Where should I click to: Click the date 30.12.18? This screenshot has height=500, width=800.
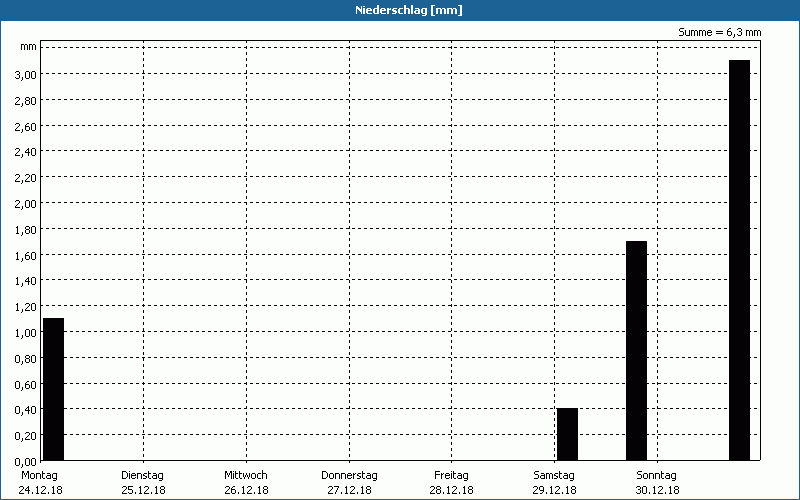point(657,490)
